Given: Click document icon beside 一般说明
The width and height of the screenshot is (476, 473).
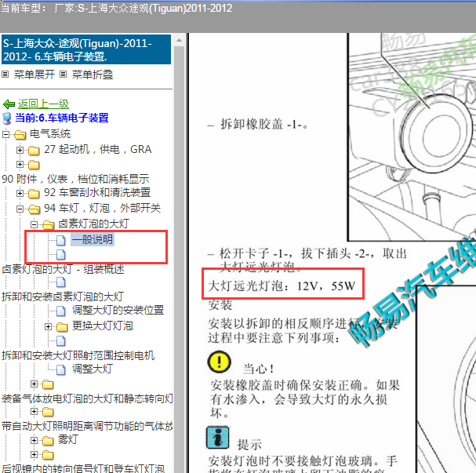Looking at the screenshot, I should 61,240.
